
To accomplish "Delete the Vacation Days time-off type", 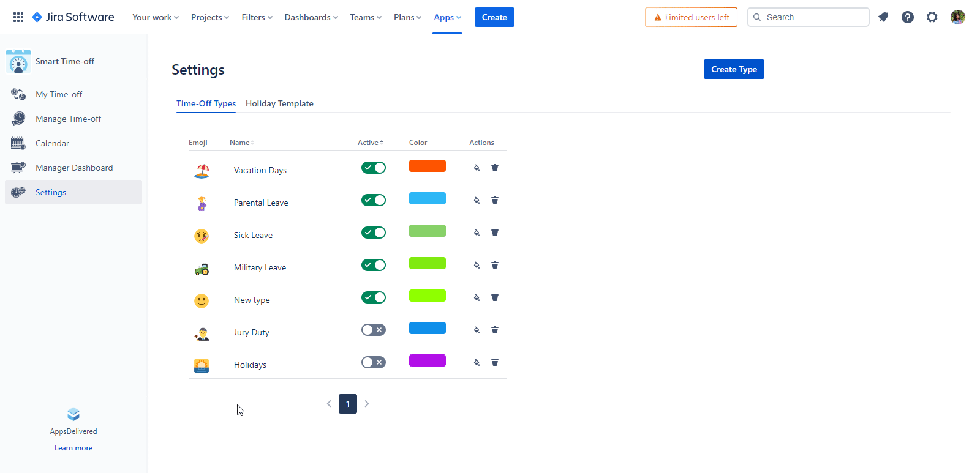I will [x=495, y=168].
